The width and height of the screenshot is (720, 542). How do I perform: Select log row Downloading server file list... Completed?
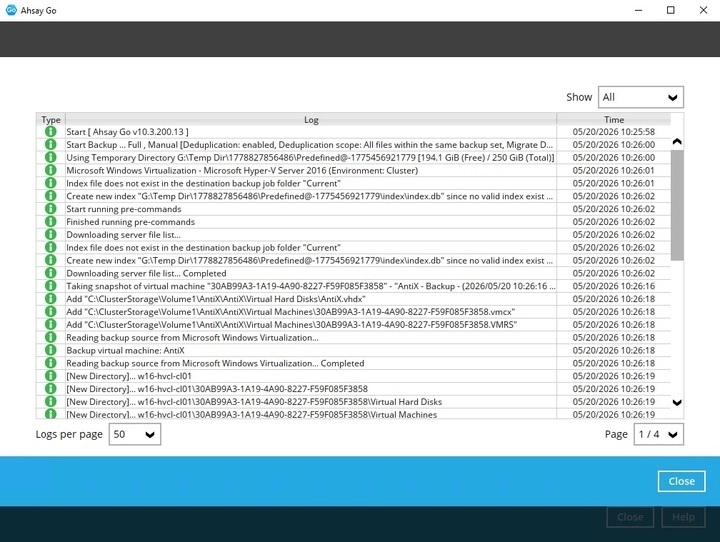pos(353,273)
